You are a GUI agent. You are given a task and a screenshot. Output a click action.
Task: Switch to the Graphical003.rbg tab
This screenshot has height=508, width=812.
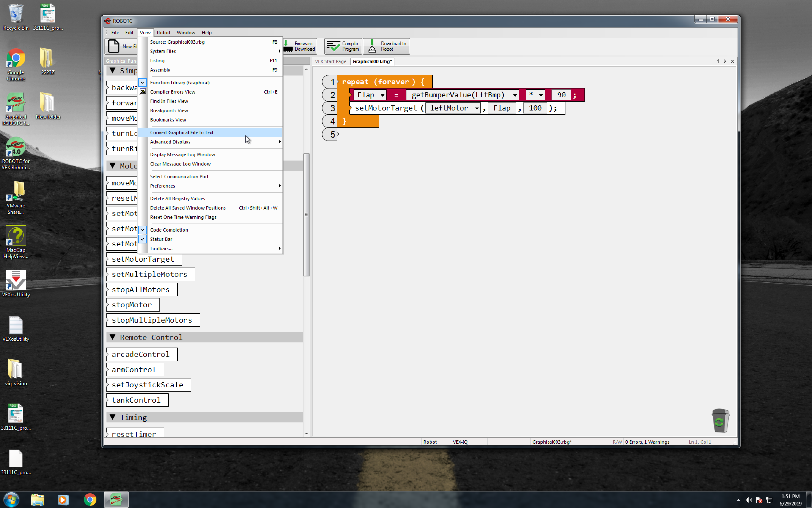372,61
